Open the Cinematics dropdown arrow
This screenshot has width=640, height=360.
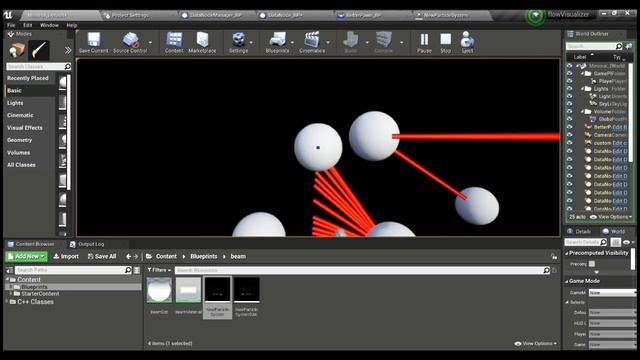click(327, 42)
